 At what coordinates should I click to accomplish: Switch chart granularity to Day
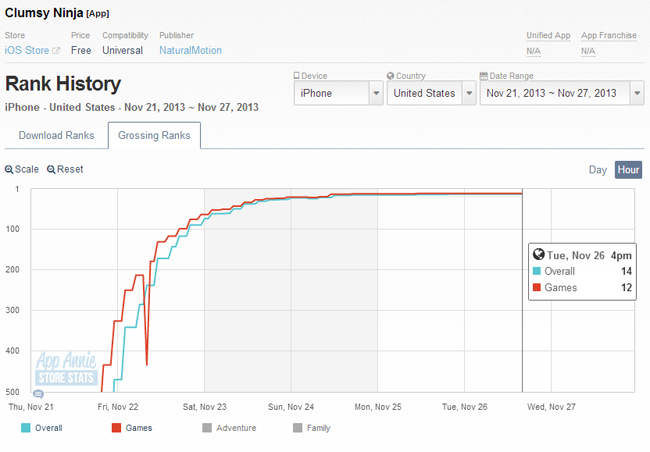click(598, 170)
